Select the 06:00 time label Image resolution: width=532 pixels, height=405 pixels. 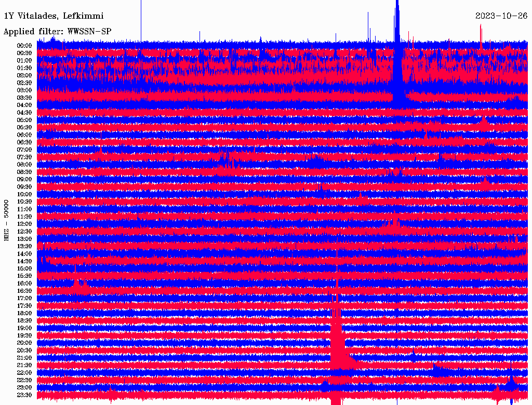[x=24, y=134]
